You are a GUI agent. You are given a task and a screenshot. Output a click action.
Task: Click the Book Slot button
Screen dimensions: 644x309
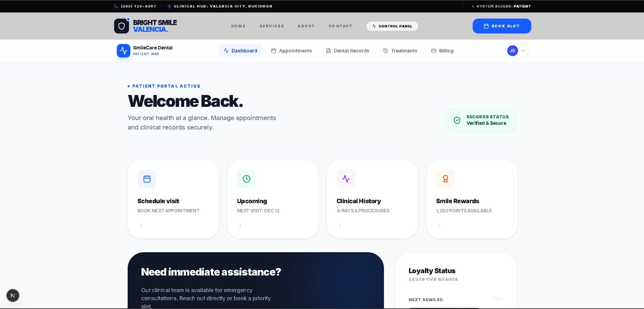click(502, 26)
